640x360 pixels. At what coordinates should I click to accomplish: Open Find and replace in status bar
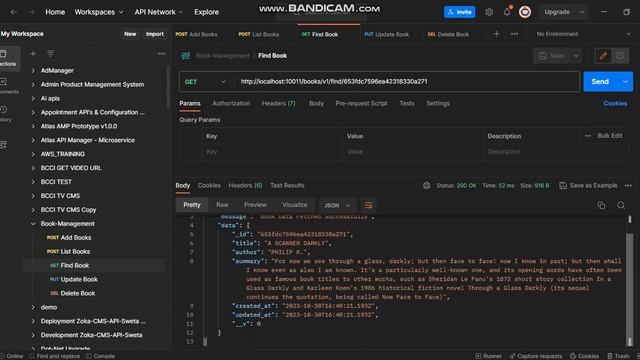(54, 356)
